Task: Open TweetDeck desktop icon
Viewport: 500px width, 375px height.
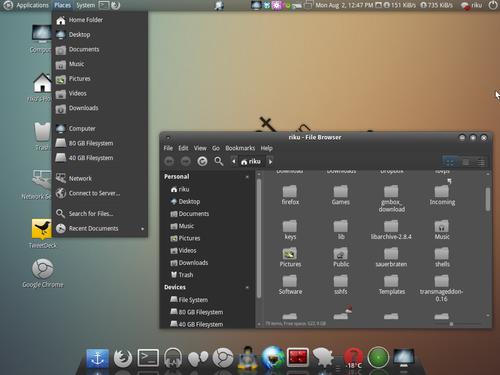Action: pyautogui.click(x=42, y=234)
